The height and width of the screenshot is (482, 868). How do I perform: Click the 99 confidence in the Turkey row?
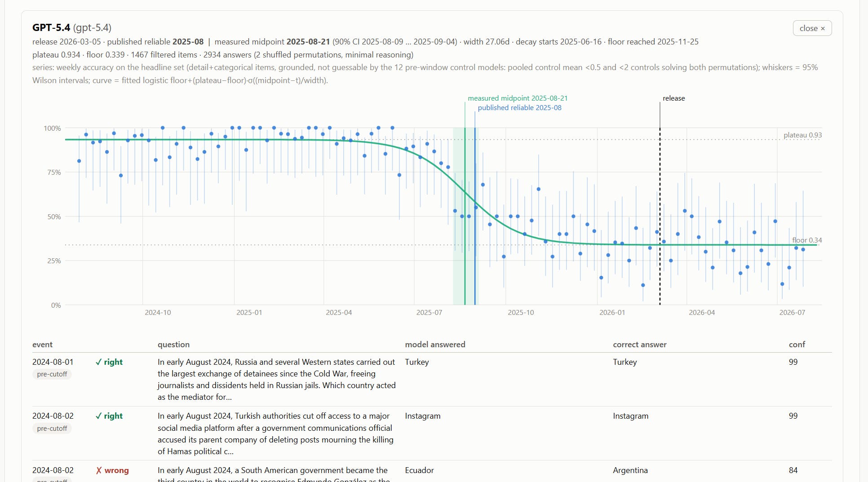click(793, 362)
